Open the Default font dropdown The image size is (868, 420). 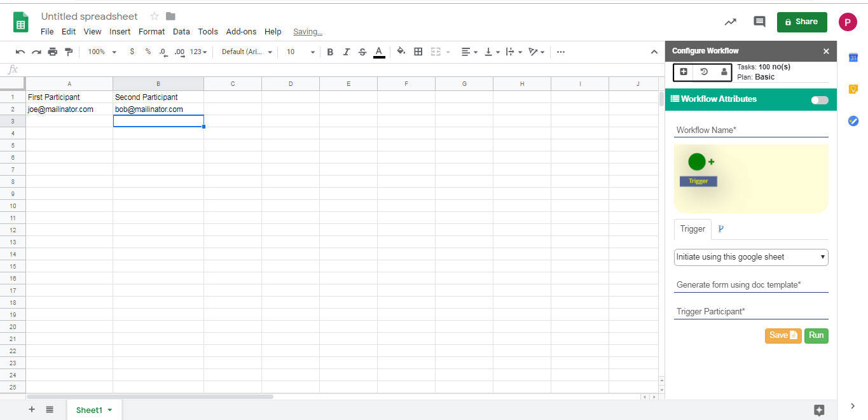247,52
